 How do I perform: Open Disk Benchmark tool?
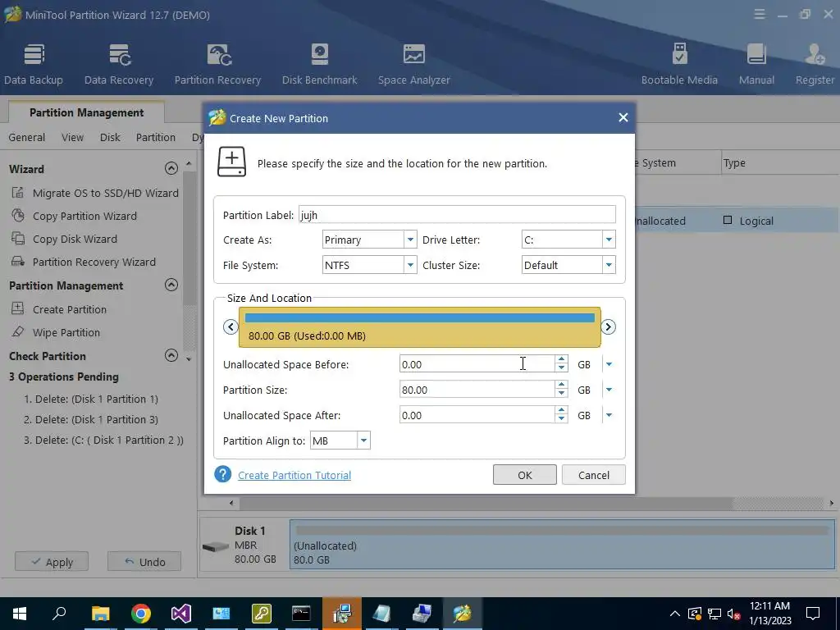(319, 64)
